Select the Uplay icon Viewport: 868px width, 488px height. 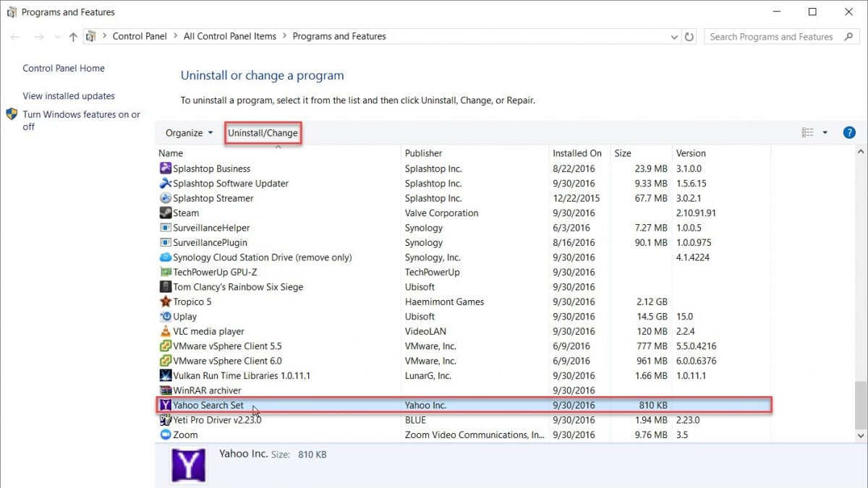pos(167,316)
